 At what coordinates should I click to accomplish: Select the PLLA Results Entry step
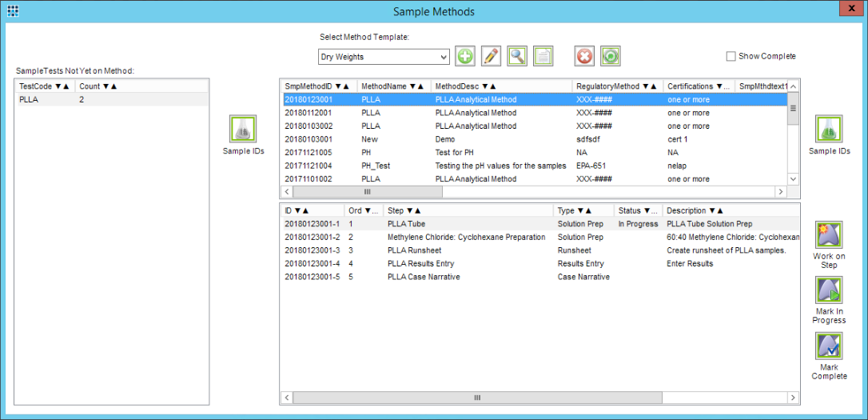tap(540, 264)
